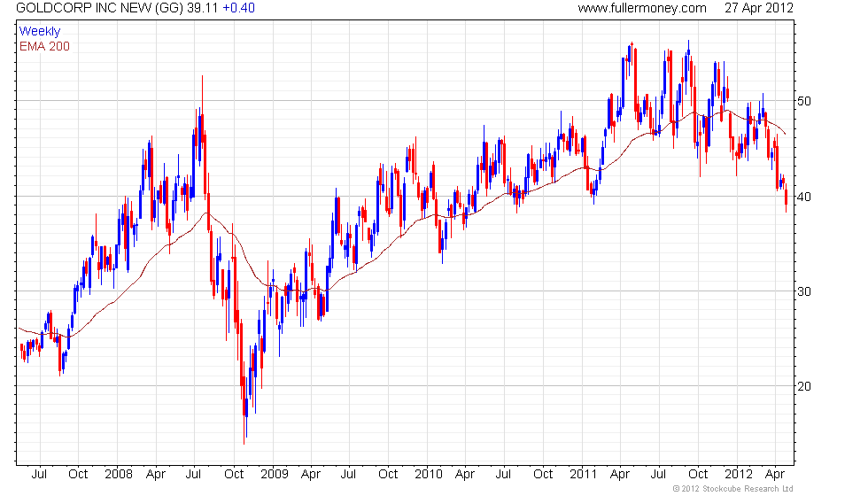Click the 2010 year axis label
The width and height of the screenshot is (868, 496).
429,475
